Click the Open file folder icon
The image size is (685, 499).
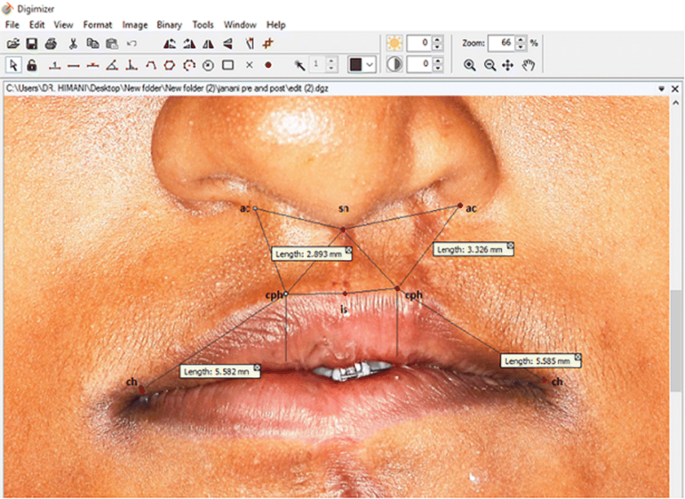tap(13, 44)
